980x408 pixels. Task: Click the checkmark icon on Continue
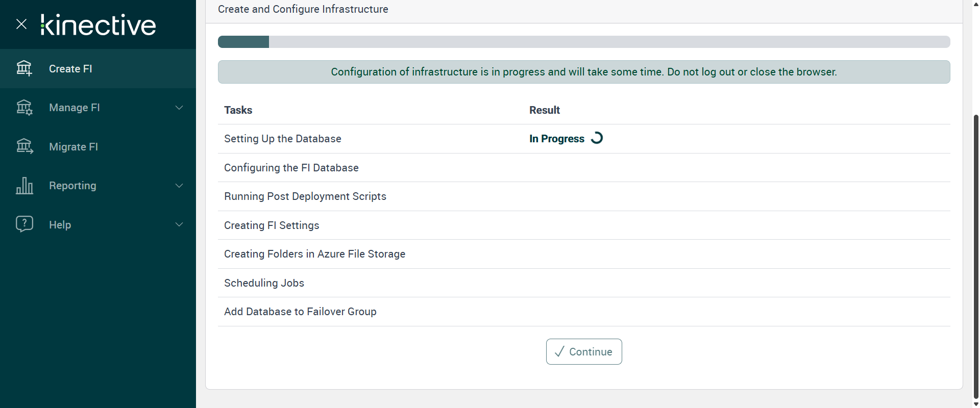(x=559, y=351)
